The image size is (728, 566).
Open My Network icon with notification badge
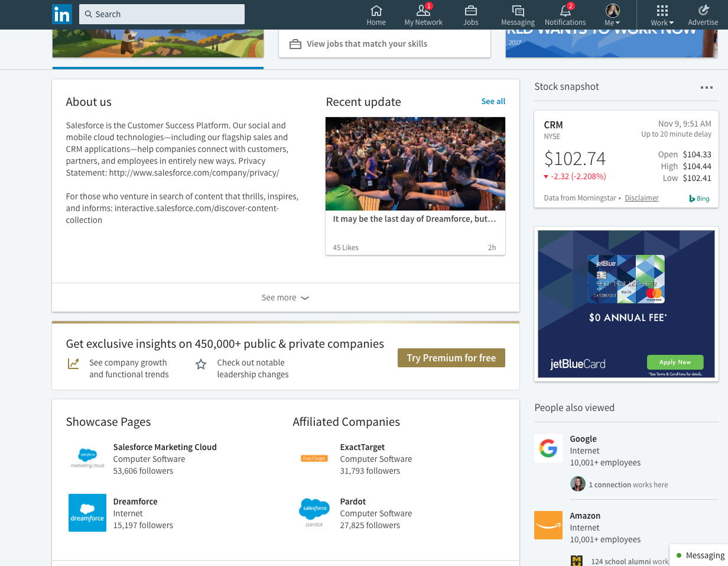(x=423, y=11)
